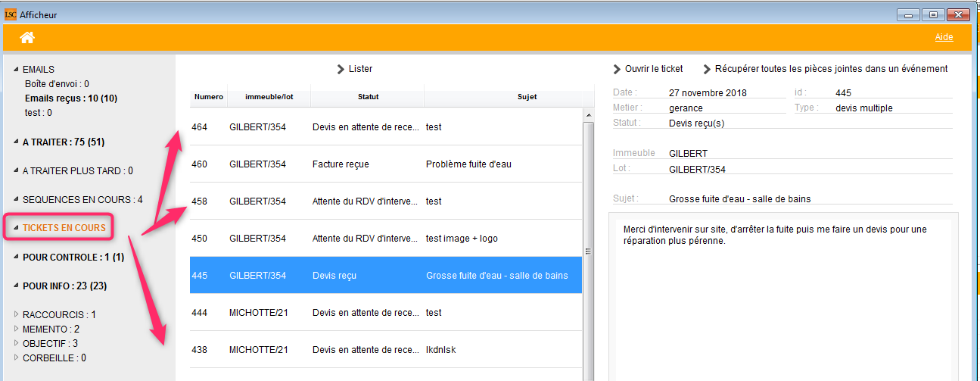Toggle the POUR INFO triangle
The image size is (980, 381).
tap(17, 286)
